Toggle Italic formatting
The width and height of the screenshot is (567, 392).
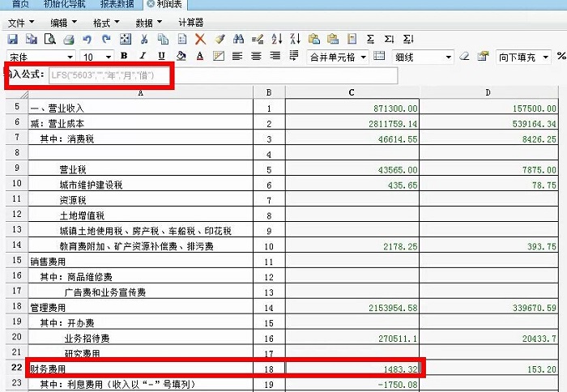143,56
